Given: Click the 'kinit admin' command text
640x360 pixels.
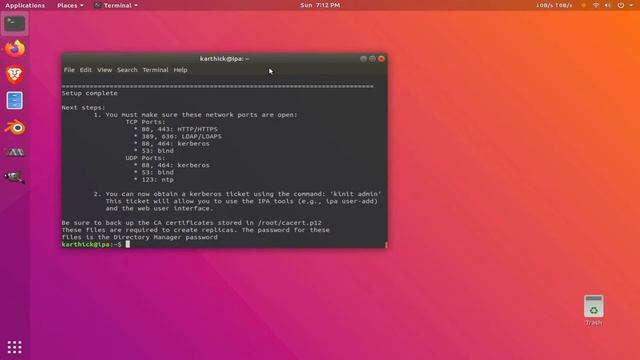Looking at the screenshot, I should point(356,194).
